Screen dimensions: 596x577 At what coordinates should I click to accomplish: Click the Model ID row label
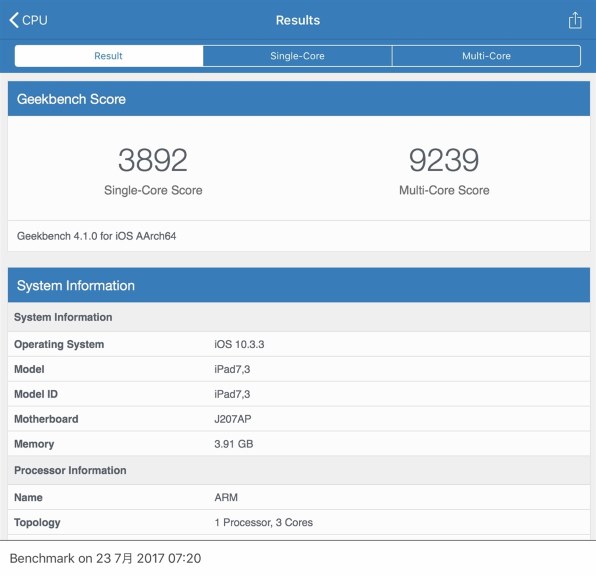(x=36, y=394)
